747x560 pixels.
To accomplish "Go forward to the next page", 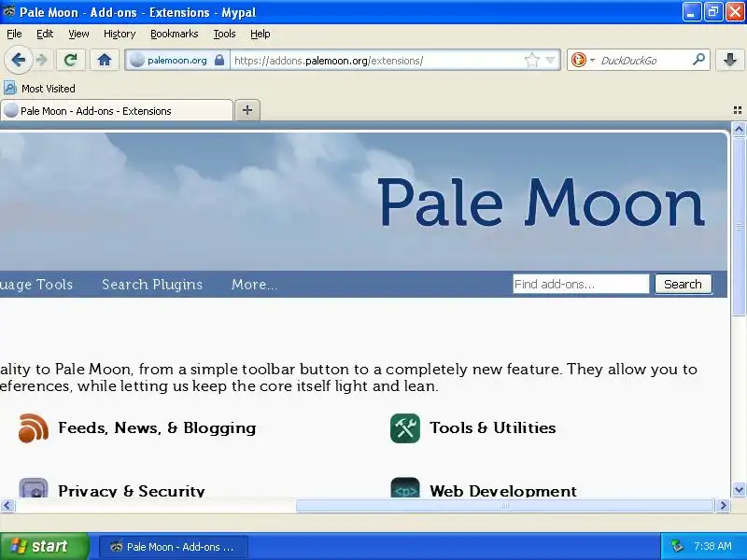I will pyautogui.click(x=42, y=60).
